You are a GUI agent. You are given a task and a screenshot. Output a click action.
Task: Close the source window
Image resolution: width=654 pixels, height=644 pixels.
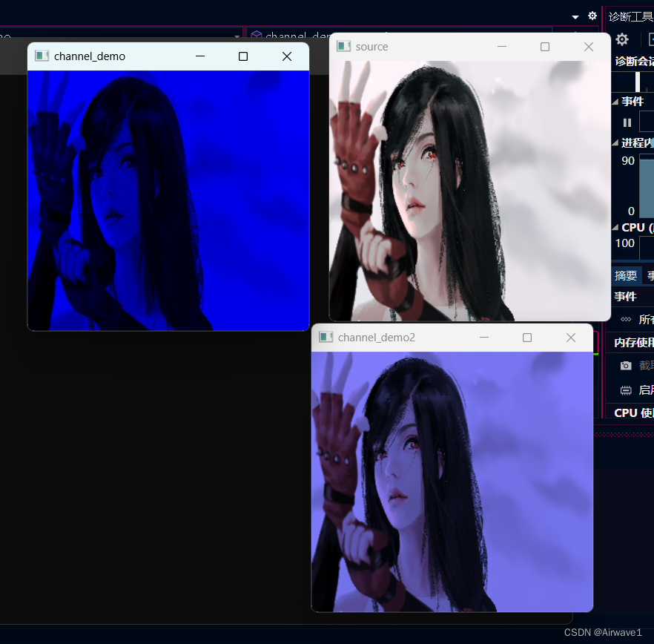coord(589,47)
